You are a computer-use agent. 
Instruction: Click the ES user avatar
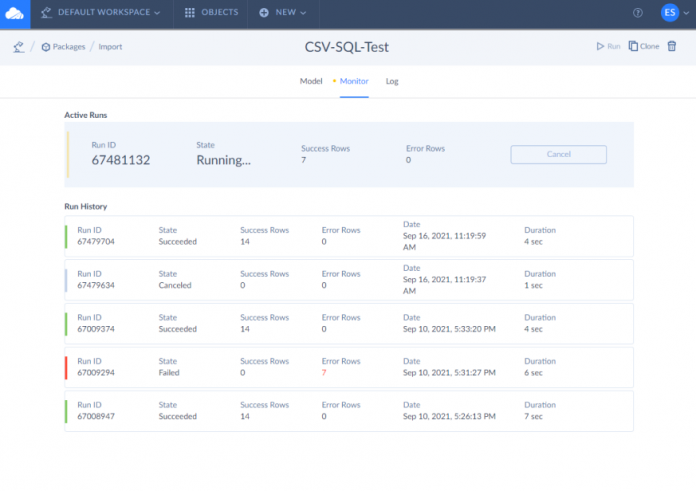(x=669, y=13)
